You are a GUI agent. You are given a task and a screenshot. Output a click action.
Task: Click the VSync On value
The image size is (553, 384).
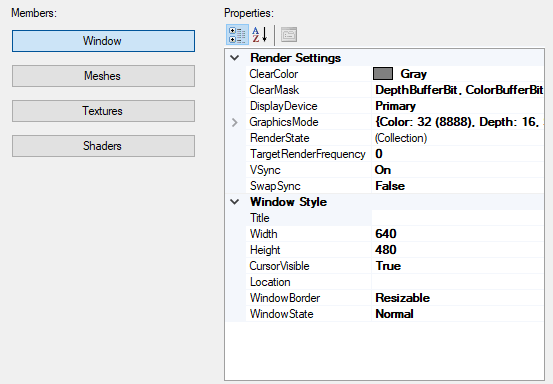[383, 170]
